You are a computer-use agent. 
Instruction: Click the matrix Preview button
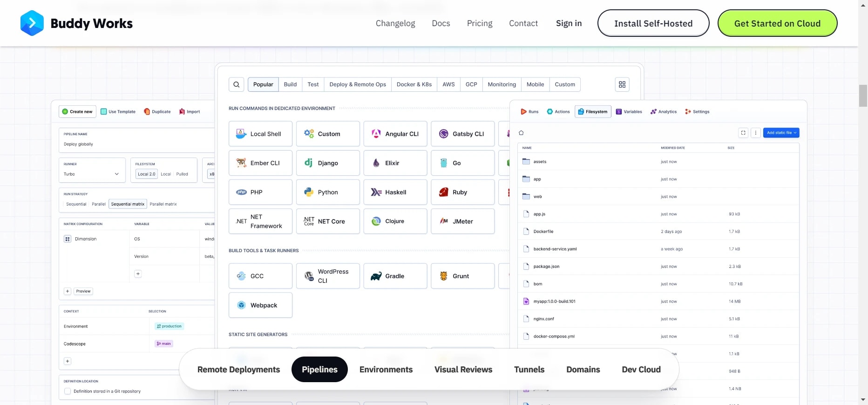coord(83,291)
